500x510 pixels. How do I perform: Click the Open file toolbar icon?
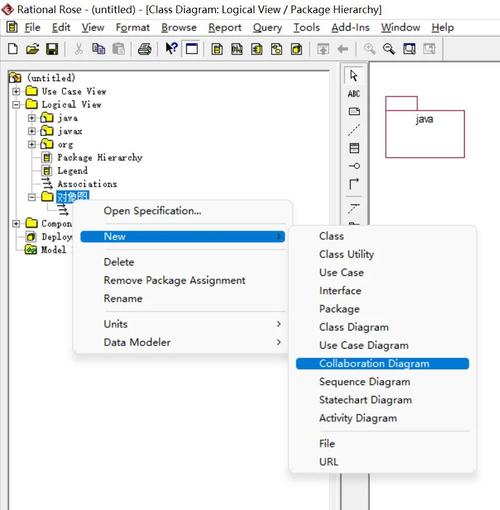(32, 49)
